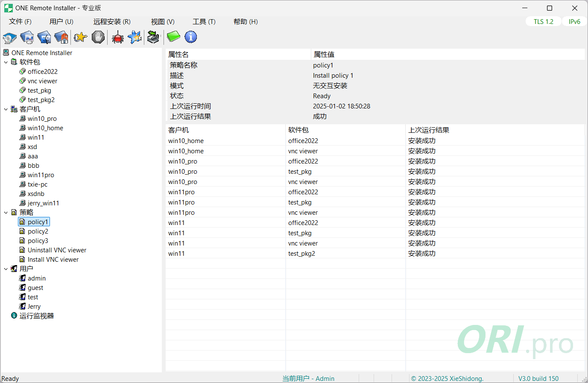Open the 远程安装 menu
The image size is (588, 383).
pos(111,21)
